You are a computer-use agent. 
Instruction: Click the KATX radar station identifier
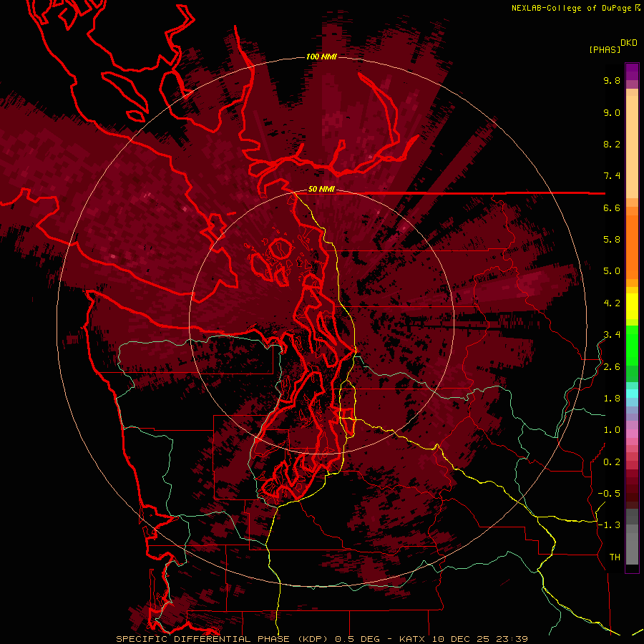click(x=413, y=639)
